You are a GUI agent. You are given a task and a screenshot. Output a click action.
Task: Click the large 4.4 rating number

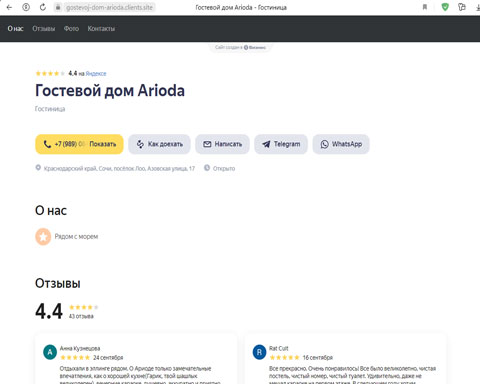49,311
